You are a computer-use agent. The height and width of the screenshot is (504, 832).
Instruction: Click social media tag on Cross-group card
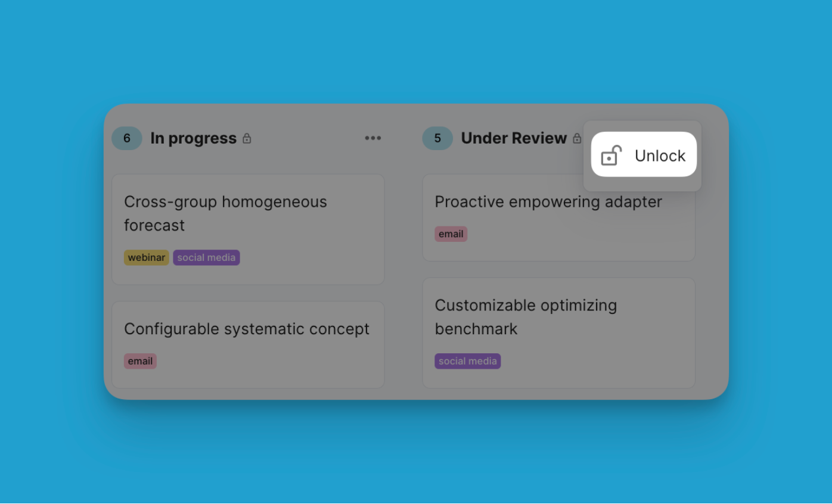[206, 258]
